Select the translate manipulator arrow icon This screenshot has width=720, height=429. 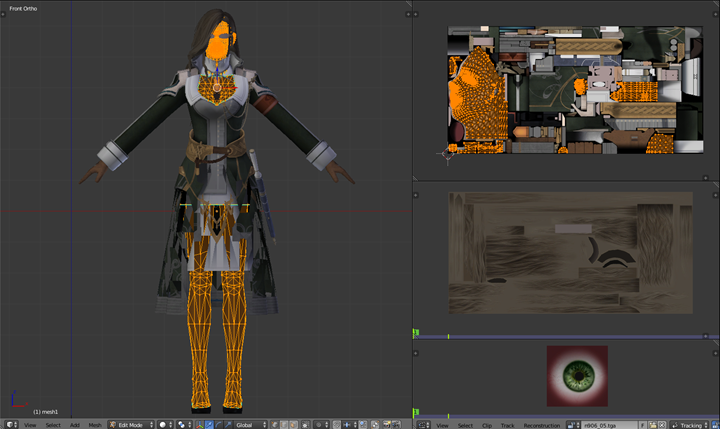tap(208, 424)
